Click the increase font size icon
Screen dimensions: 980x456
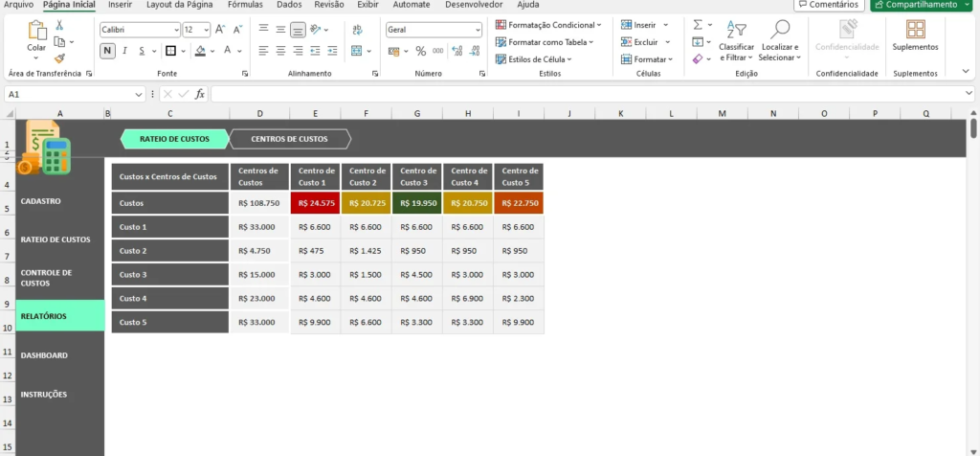point(220,30)
